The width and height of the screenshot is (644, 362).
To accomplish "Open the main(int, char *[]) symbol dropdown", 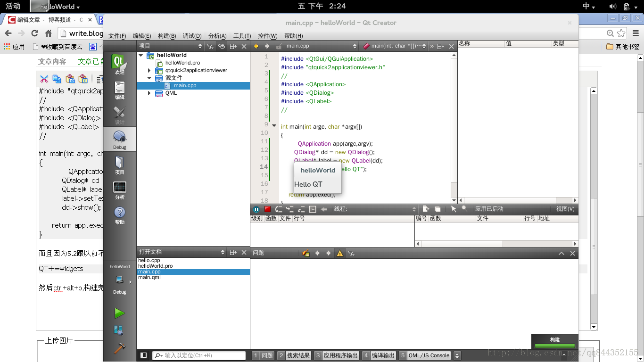I will pyautogui.click(x=396, y=46).
